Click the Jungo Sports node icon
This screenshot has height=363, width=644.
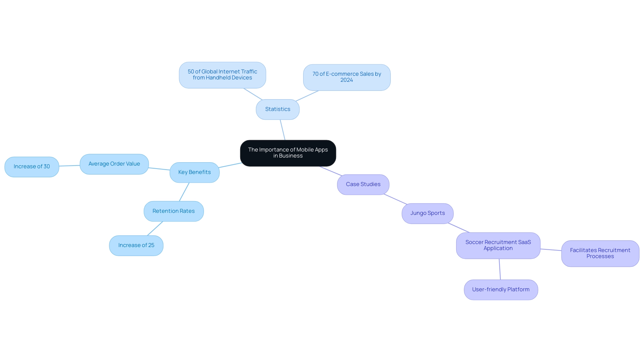(427, 213)
